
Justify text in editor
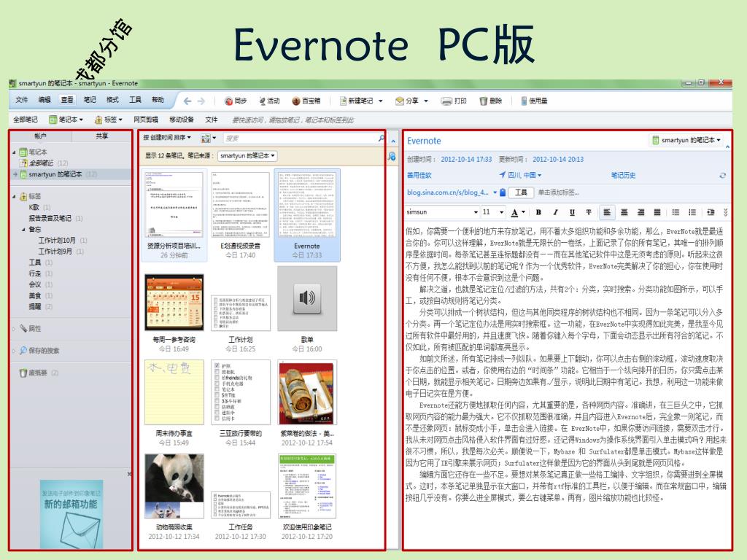[x=657, y=212]
